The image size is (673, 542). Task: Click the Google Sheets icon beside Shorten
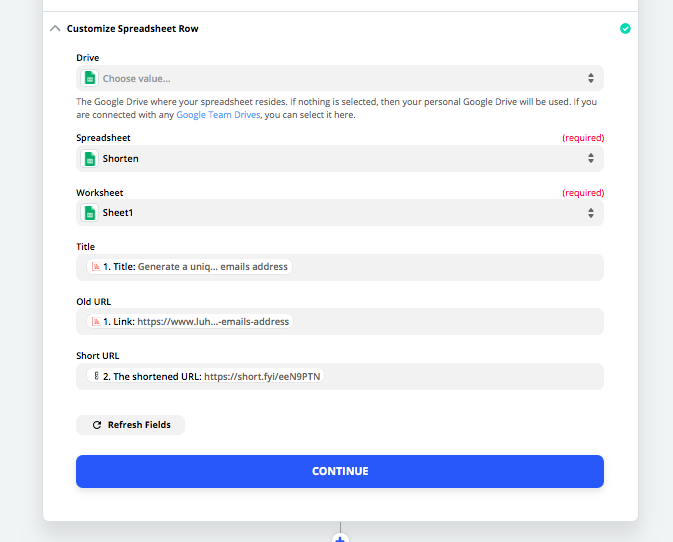(90, 159)
